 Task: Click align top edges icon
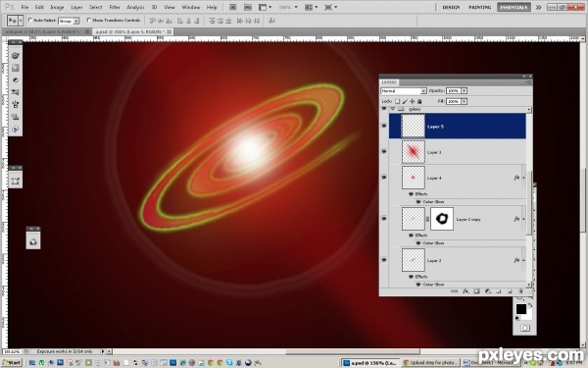click(x=152, y=21)
